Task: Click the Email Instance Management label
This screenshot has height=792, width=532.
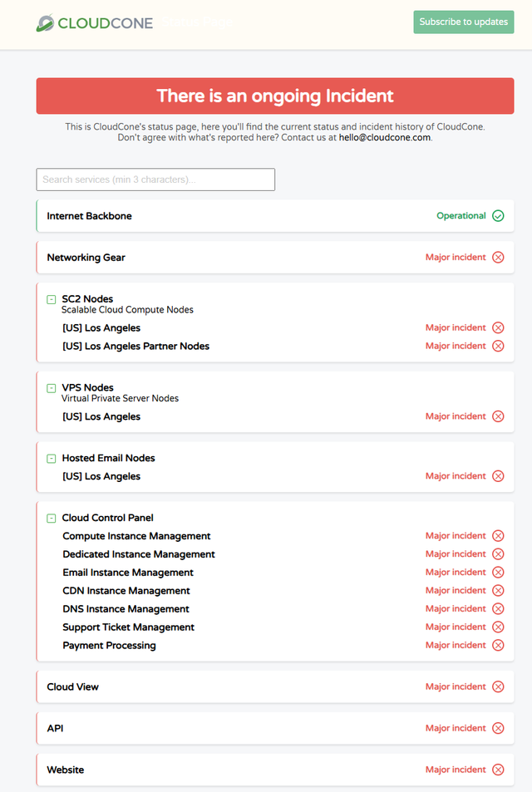Action: coord(128,573)
